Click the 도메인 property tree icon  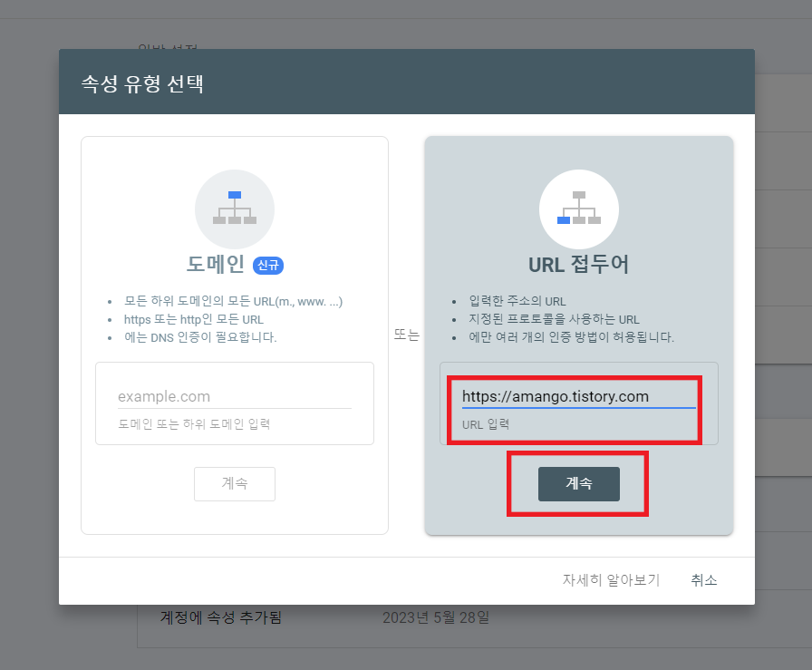[x=235, y=209]
